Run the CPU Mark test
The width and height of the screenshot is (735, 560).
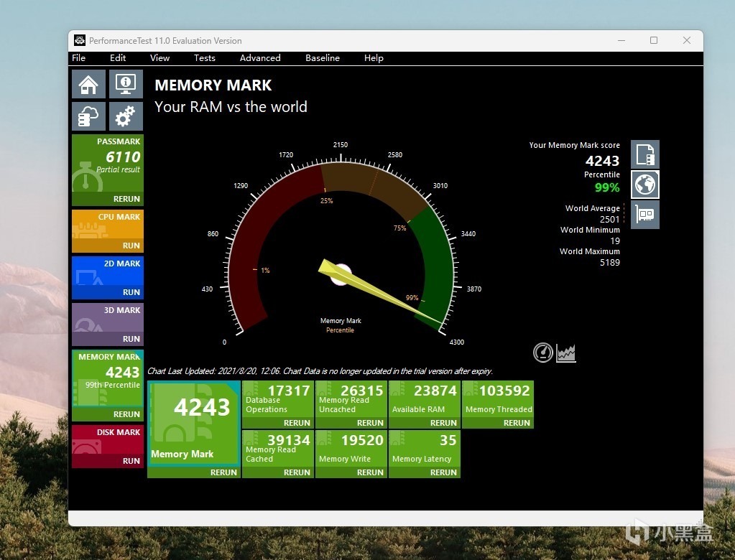click(x=108, y=246)
